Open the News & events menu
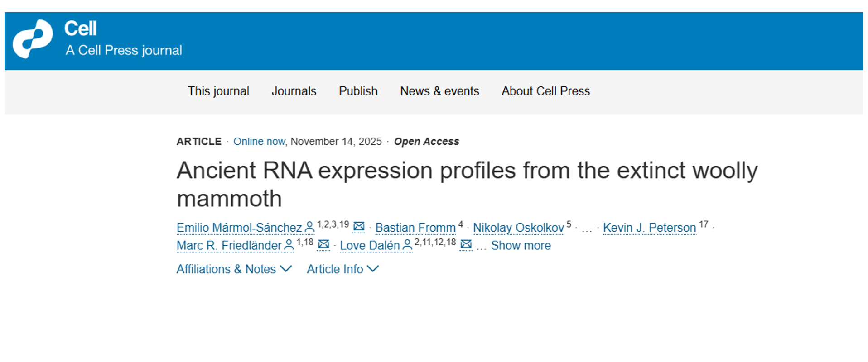This screenshot has width=868, height=362. (x=439, y=91)
